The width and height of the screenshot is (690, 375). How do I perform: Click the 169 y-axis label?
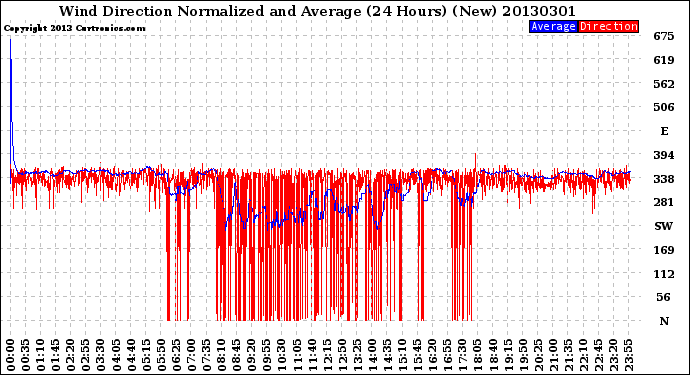(x=664, y=250)
